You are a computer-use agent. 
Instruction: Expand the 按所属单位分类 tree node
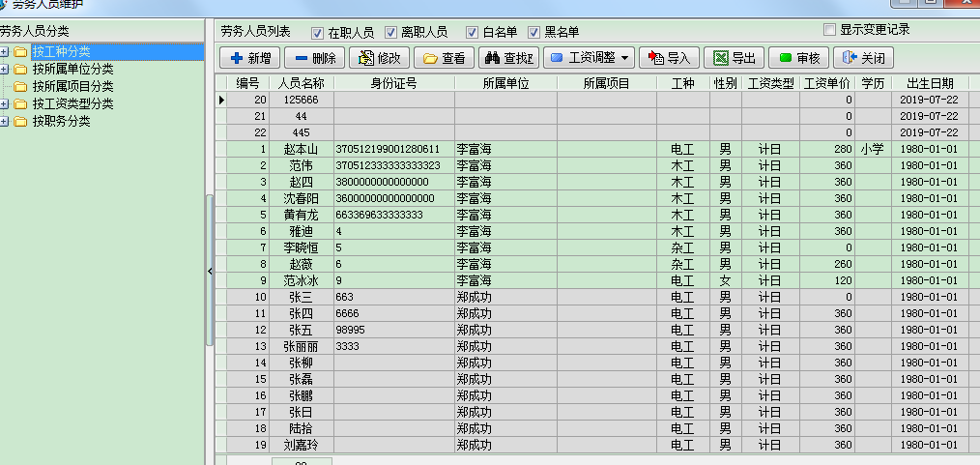5,69
